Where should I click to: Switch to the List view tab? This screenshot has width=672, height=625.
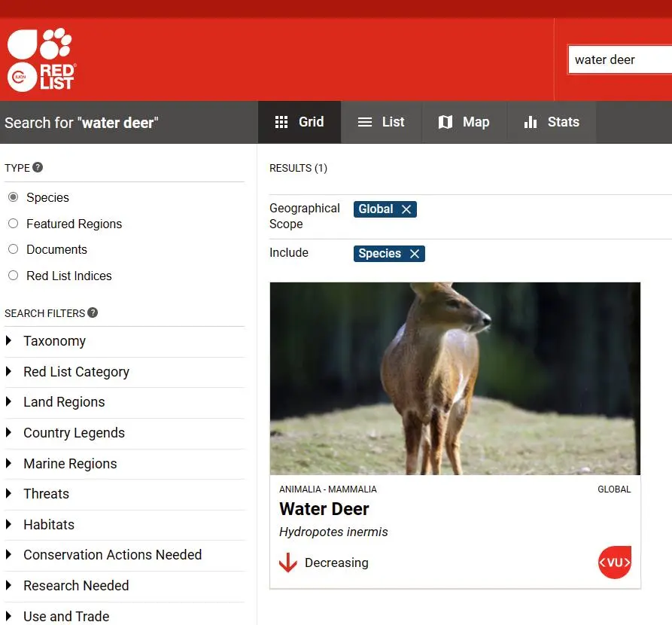coord(382,122)
